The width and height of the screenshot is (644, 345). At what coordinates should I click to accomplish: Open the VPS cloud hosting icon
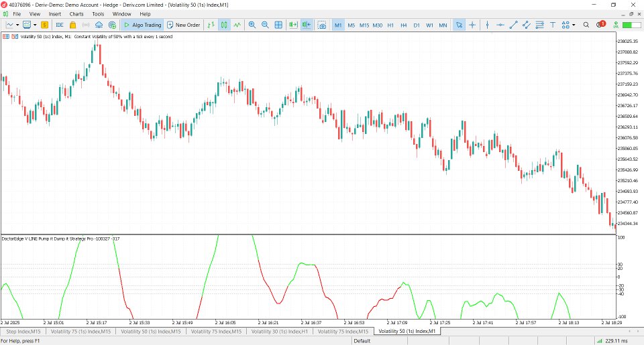pyautogui.click(x=99, y=25)
